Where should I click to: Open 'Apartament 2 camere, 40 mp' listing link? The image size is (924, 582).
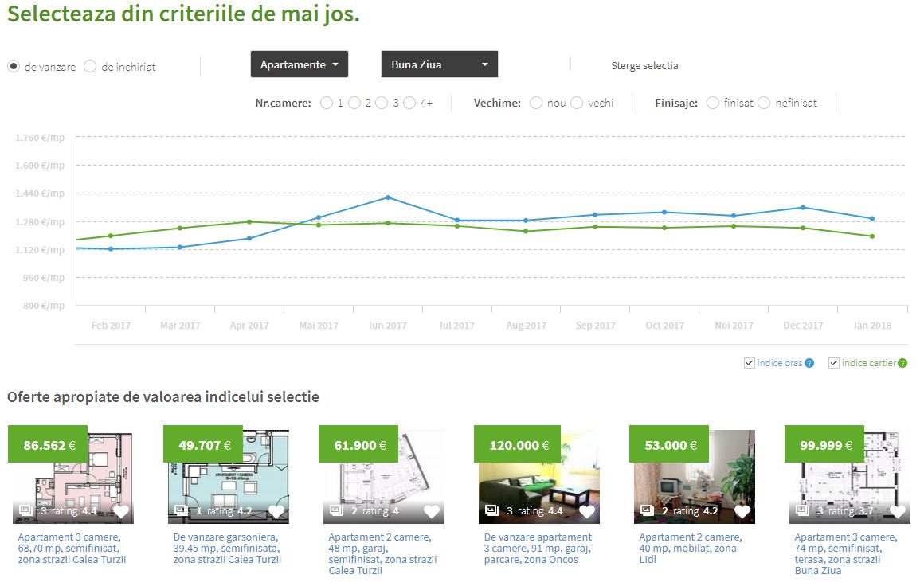pos(690,548)
